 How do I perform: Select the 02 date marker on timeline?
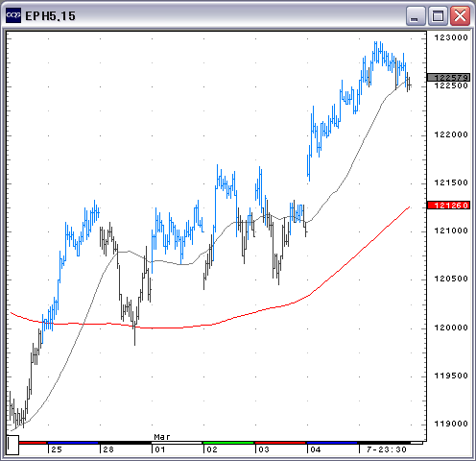point(212,449)
